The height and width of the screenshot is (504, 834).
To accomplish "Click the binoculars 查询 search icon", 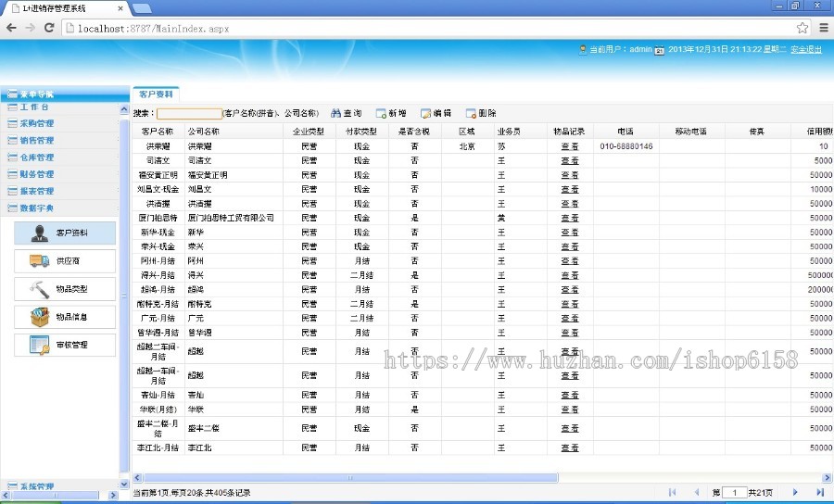I will (335, 113).
